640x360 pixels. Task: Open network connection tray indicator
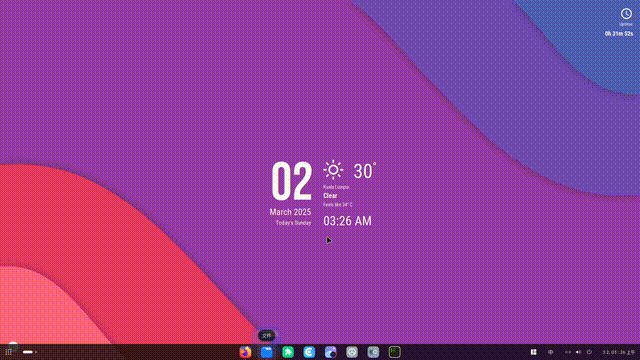point(568,352)
